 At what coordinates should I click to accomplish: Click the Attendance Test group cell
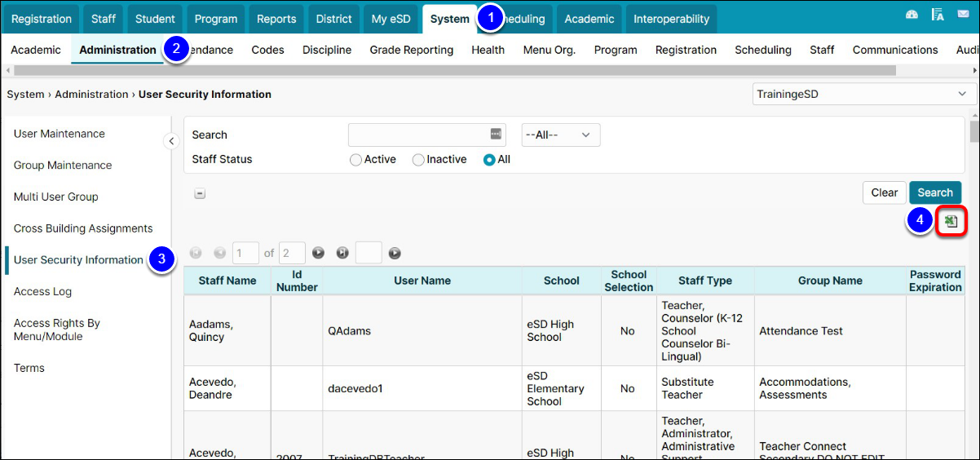[x=830, y=331]
